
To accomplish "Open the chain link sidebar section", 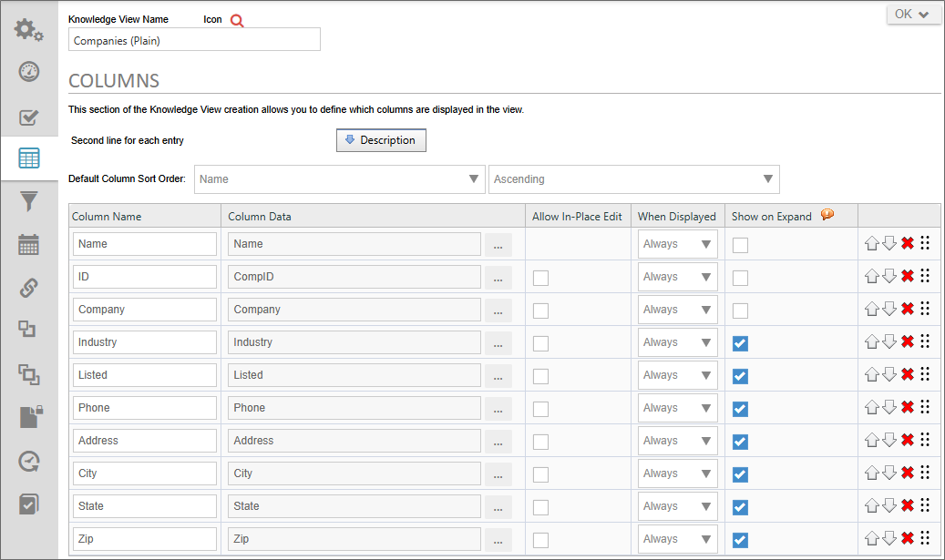I will point(29,288).
